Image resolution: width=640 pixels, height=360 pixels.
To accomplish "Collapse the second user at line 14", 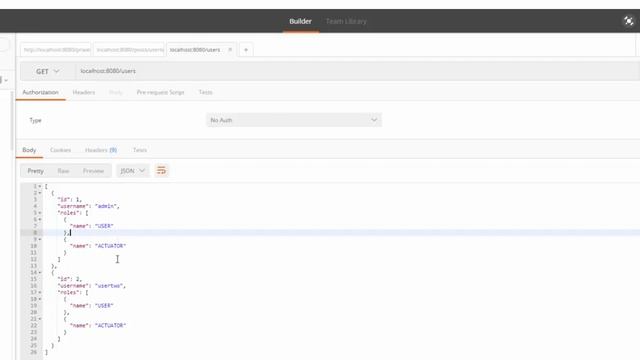I will pyautogui.click(x=40, y=272).
